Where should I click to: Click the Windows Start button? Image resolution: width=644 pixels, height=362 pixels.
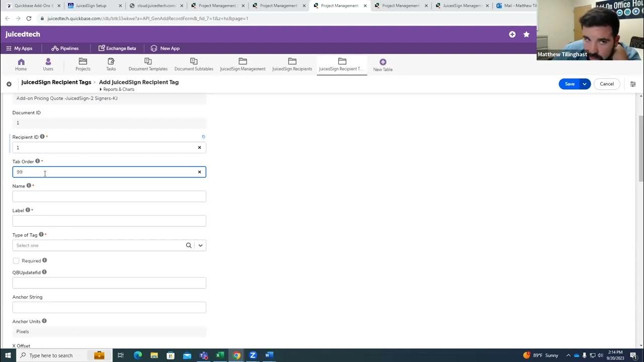pos(8,355)
